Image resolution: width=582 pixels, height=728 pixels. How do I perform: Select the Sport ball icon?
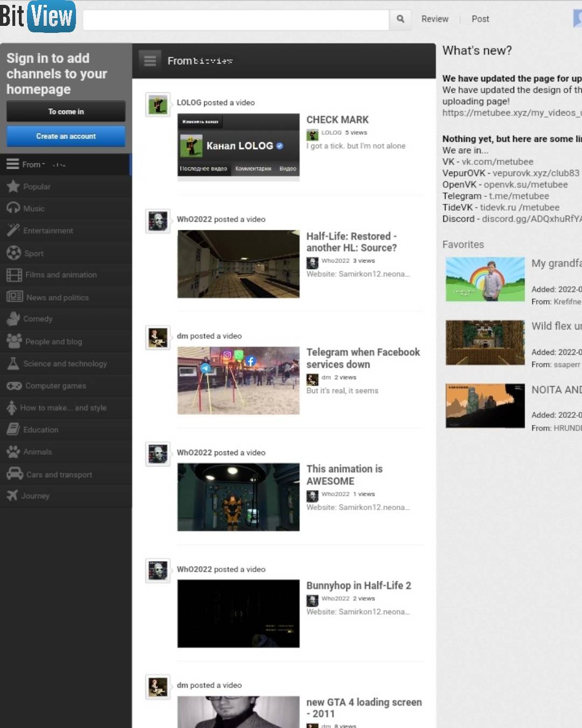[13, 253]
